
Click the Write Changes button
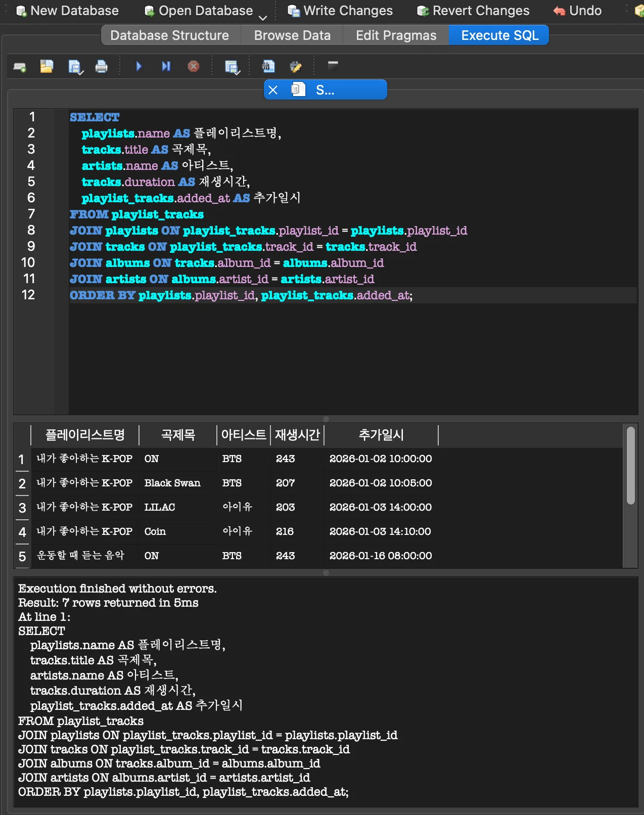tap(340, 11)
